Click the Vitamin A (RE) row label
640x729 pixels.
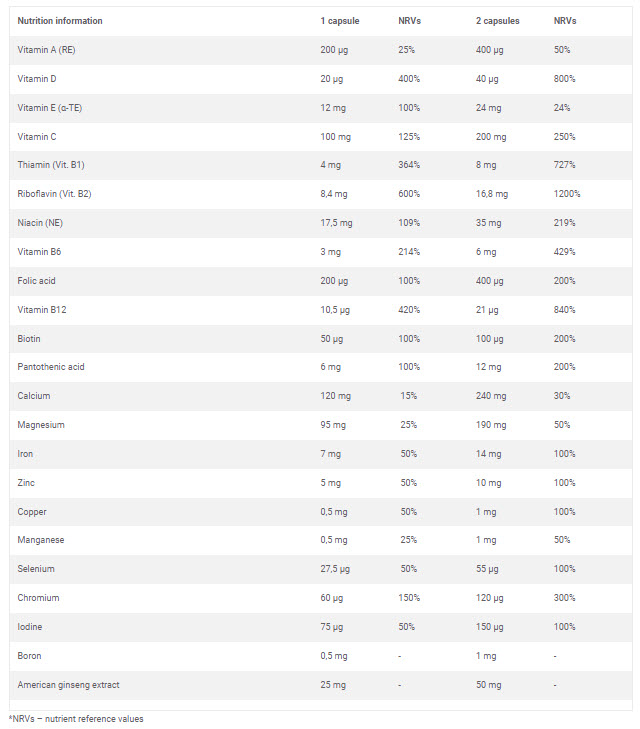pos(46,50)
